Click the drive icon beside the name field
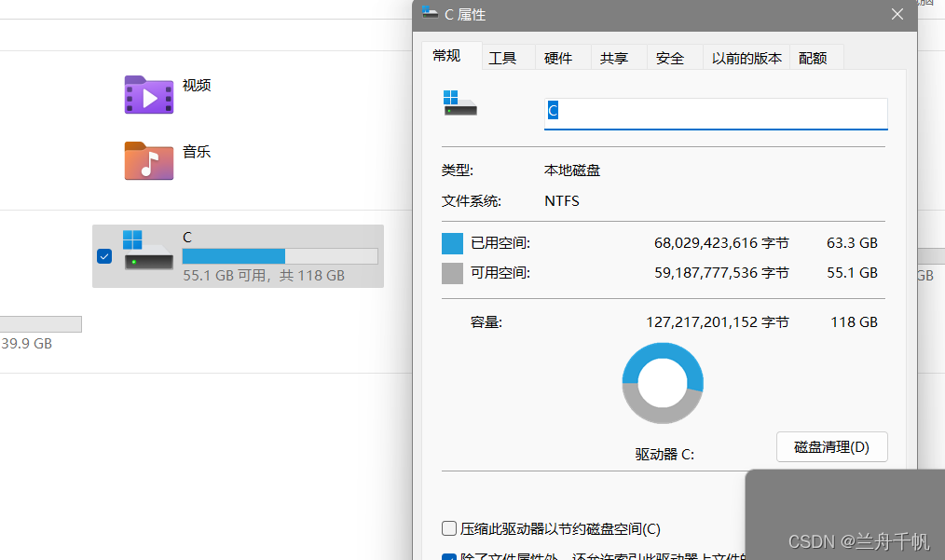Viewport: 945px width, 560px height. [459, 103]
